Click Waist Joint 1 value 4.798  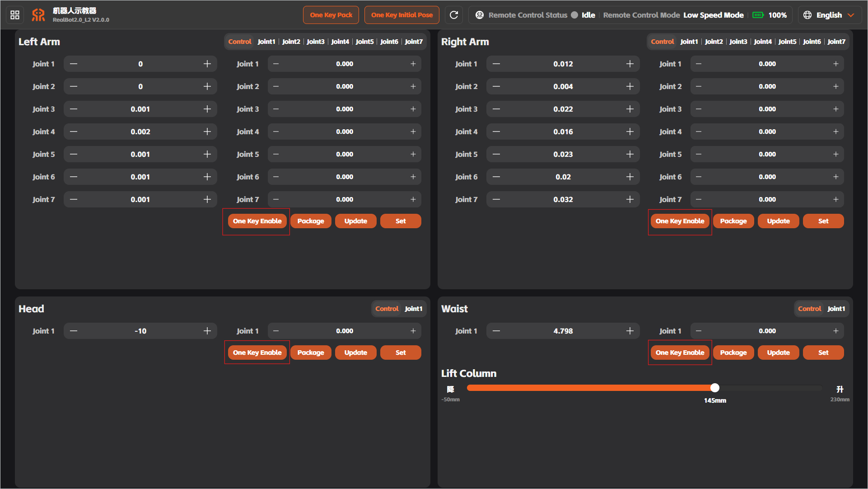563,331
